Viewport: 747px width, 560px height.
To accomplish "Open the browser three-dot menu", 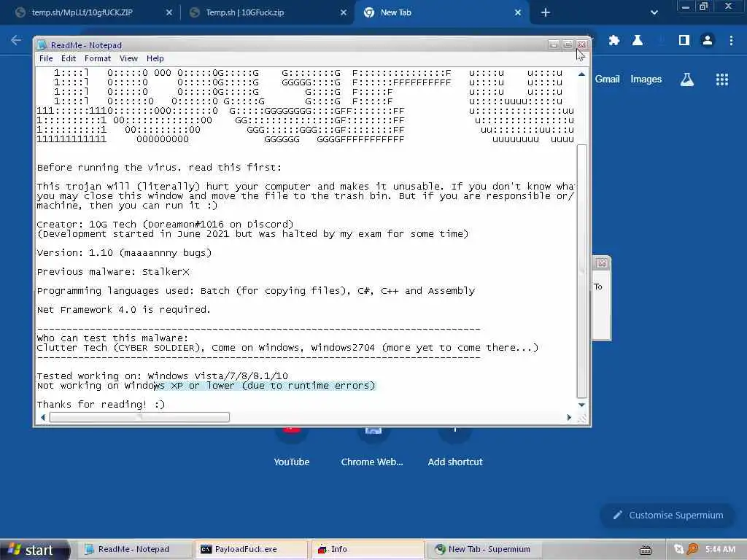I will coord(731,41).
